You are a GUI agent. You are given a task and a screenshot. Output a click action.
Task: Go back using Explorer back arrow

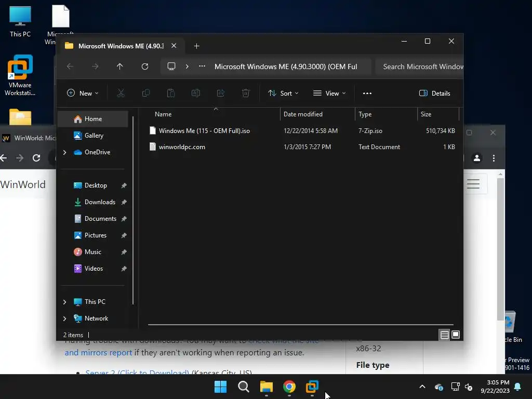pyautogui.click(x=70, y=66)
